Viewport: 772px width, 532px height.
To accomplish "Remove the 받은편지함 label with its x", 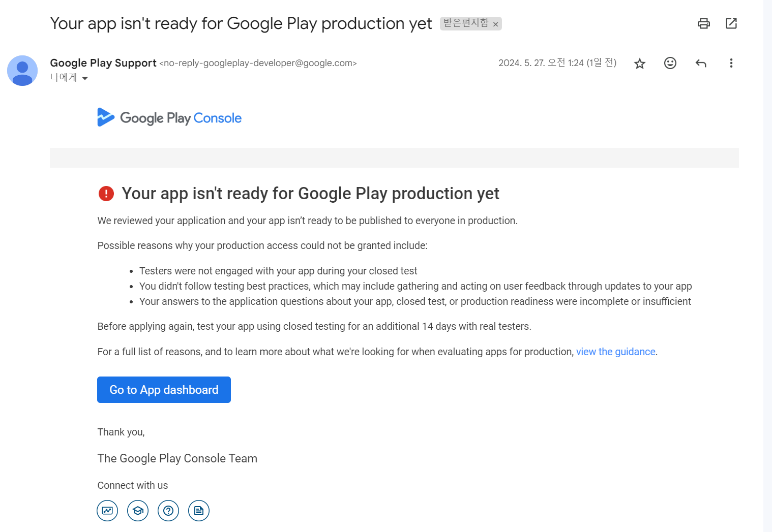I will (x=495, y=24).
